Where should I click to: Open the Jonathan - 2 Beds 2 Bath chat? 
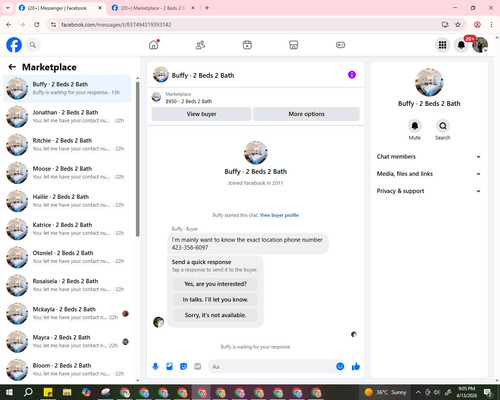tap(68, 116)
